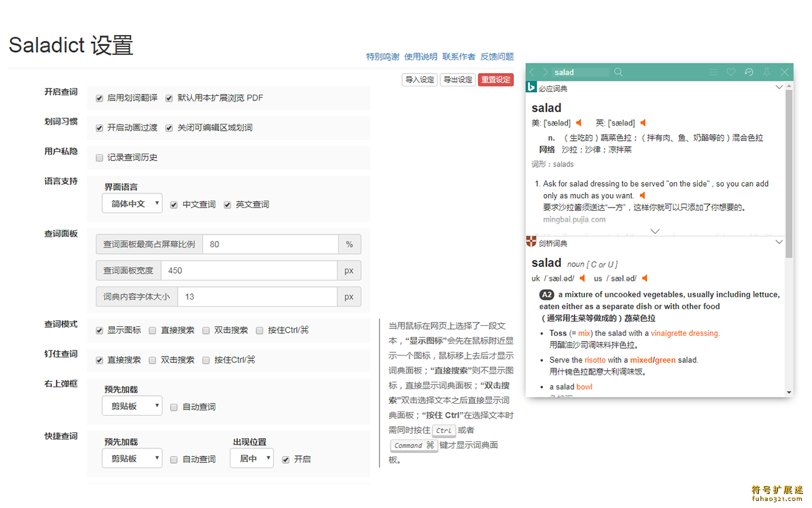
Task: Toggle 默认用本扩展浏览 PDF checkbox
Action: coord(169,98)
